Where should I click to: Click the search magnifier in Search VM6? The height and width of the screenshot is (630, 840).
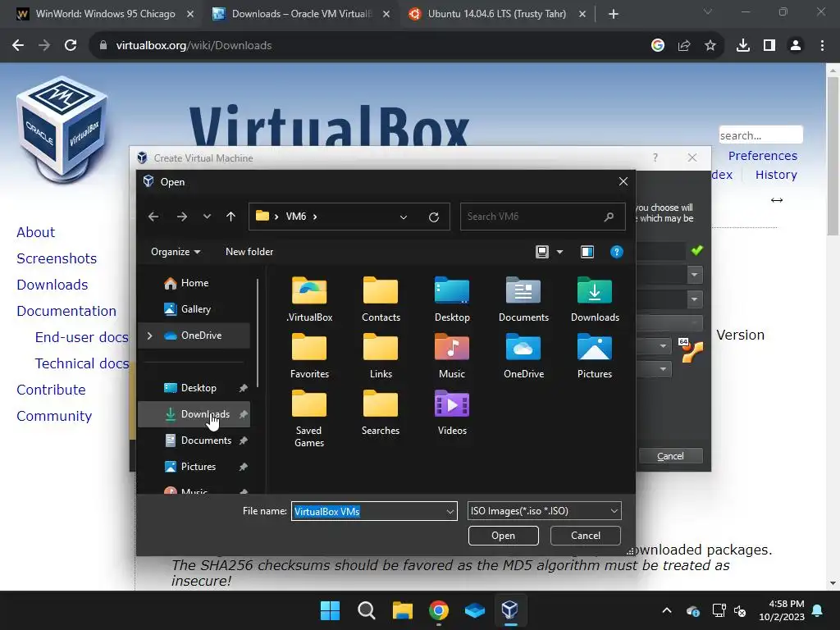(x=609, y=217)
